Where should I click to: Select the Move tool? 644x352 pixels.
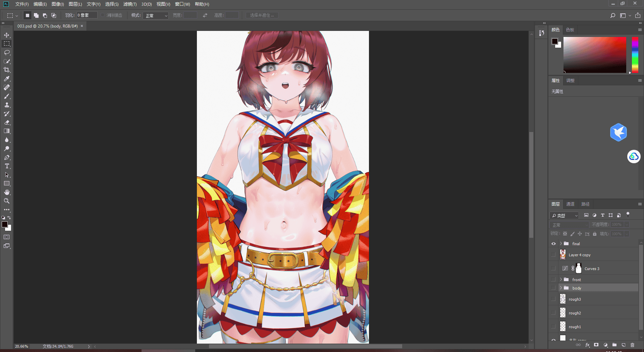click(x=7, y=35)
